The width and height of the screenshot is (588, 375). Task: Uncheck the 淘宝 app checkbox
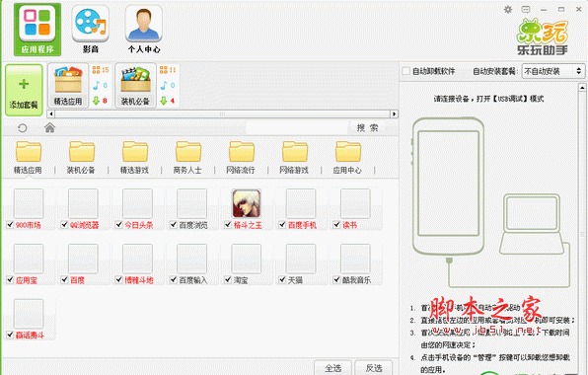click(x=228, y=279)
